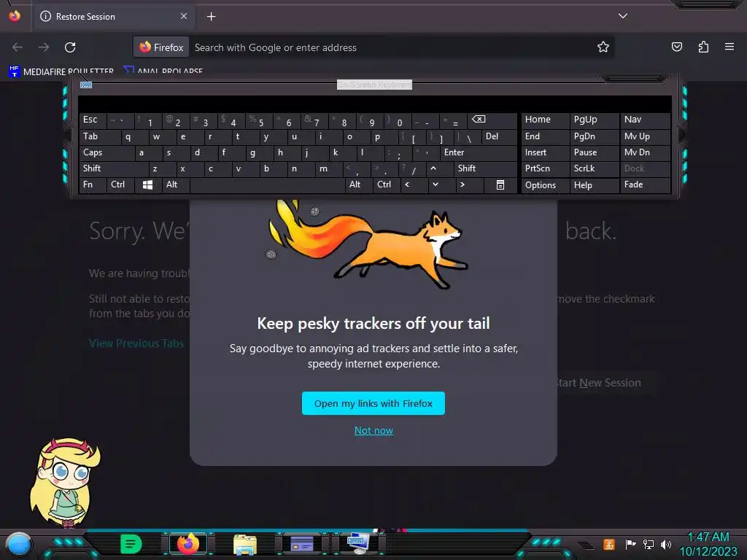Toggle the Nav key on keyboard
Viewport: 747px width, 560px height.
tap(646, 120)
